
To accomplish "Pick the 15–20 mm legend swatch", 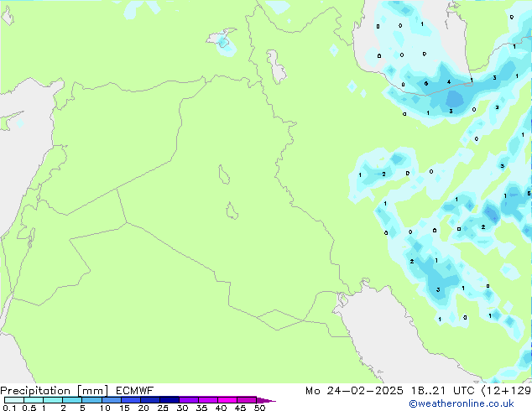I will 131,400.
